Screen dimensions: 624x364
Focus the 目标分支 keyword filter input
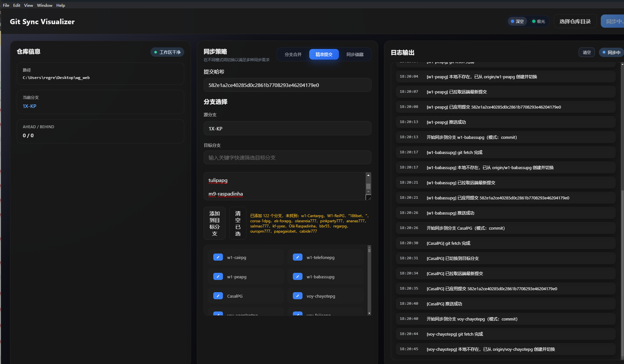[287, 158]
